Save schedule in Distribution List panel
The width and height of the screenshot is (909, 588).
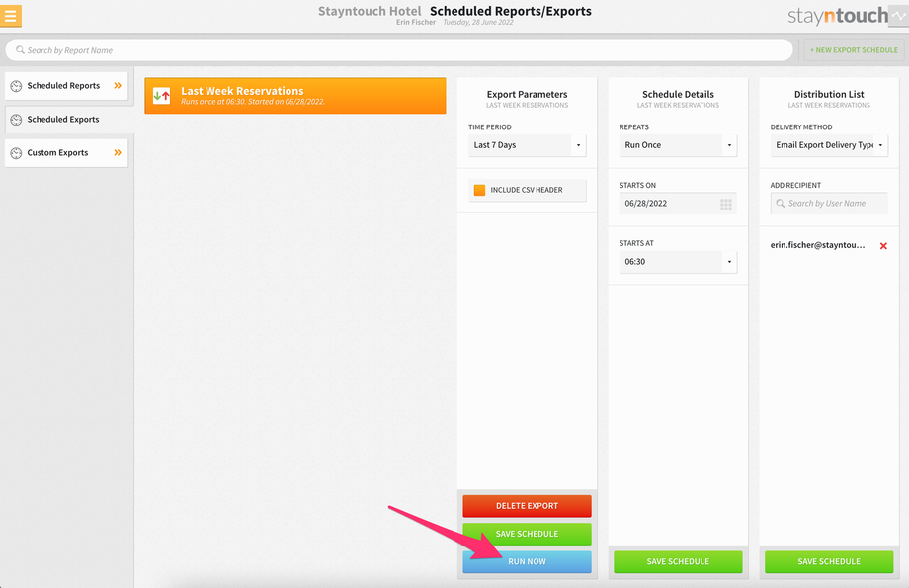tap(829, 561)
